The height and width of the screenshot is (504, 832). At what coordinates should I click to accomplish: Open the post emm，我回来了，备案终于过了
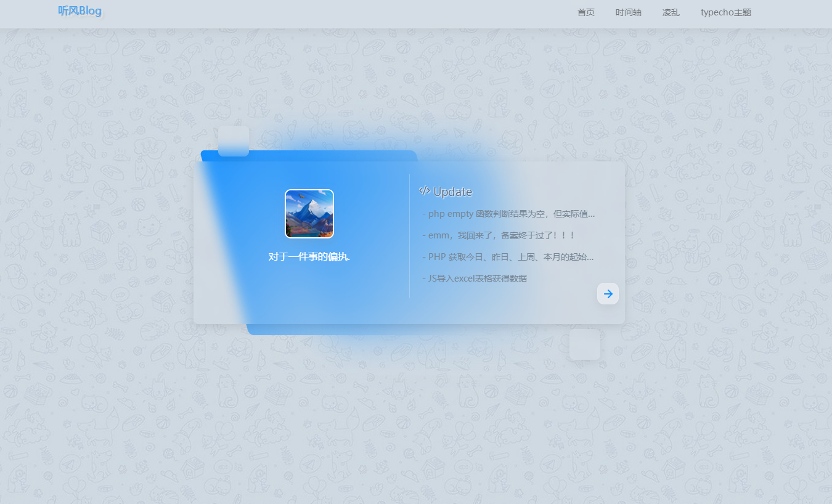click(x=499, y=235)
